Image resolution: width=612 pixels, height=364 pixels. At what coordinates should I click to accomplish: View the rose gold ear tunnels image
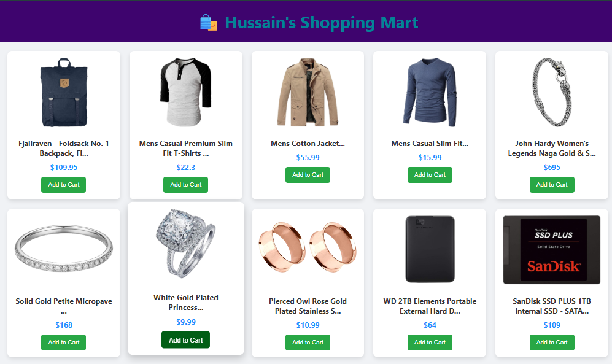pyautogui.click(x=308, y=247)
